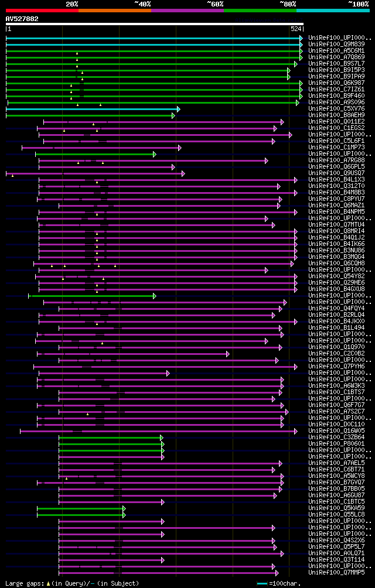Open hit UniRef100_Q9M839
The width and height of the screenshot is (375, 588).
336,45
